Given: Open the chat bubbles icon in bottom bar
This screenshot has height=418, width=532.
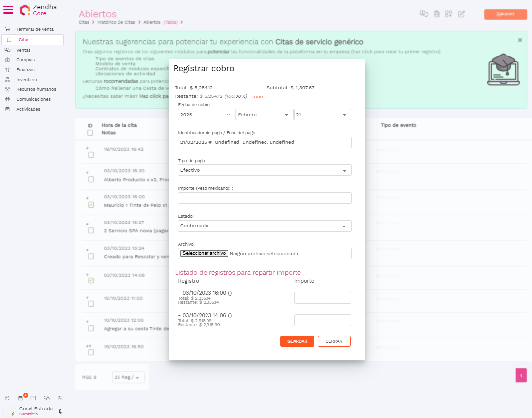Looking at the screenshot, I should [x=47, y=398].
